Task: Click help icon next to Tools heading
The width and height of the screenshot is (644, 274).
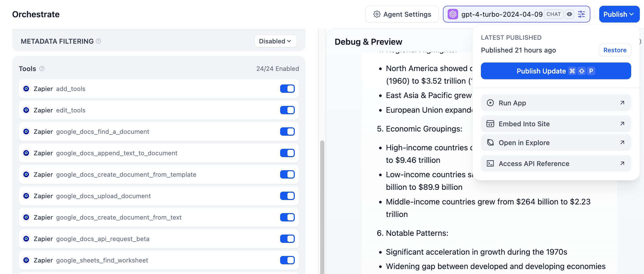Action: pyautogui.click(x=42, y=68)
